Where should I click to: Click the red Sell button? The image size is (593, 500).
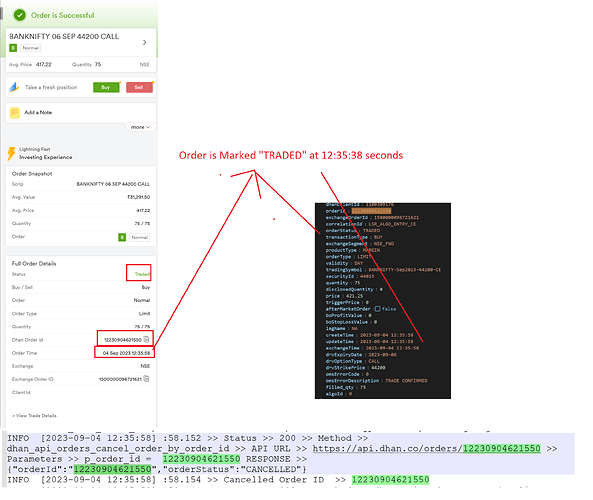click(x=139, y=87)
